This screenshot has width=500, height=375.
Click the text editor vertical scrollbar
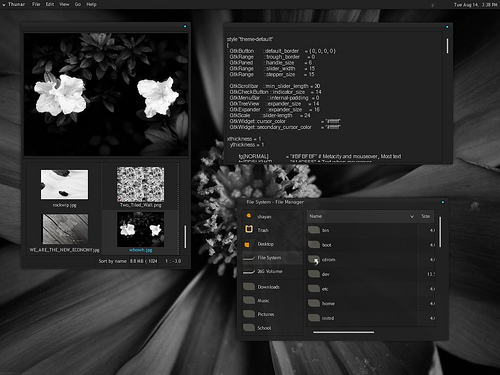(x=447, y=46)
